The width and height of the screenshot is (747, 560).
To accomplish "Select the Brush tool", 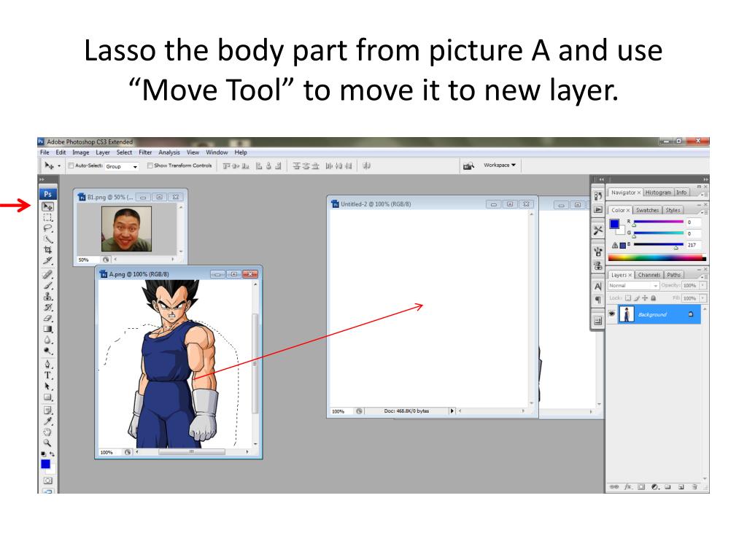I will [x=47, y=286].
